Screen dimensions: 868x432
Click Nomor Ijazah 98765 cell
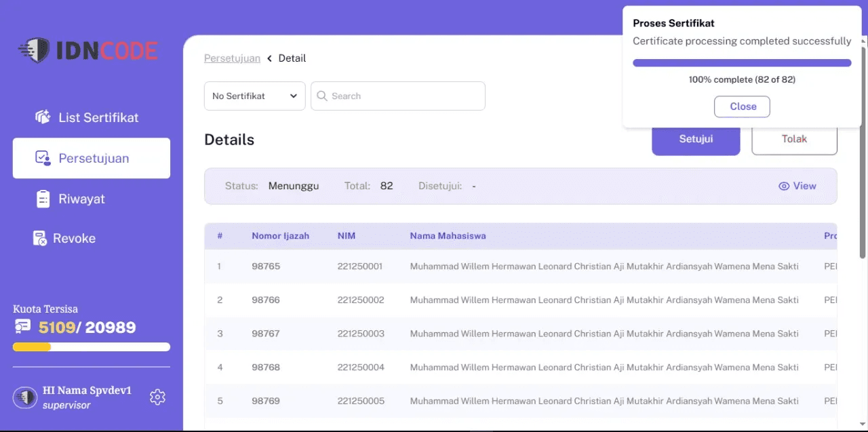[266, 267]
